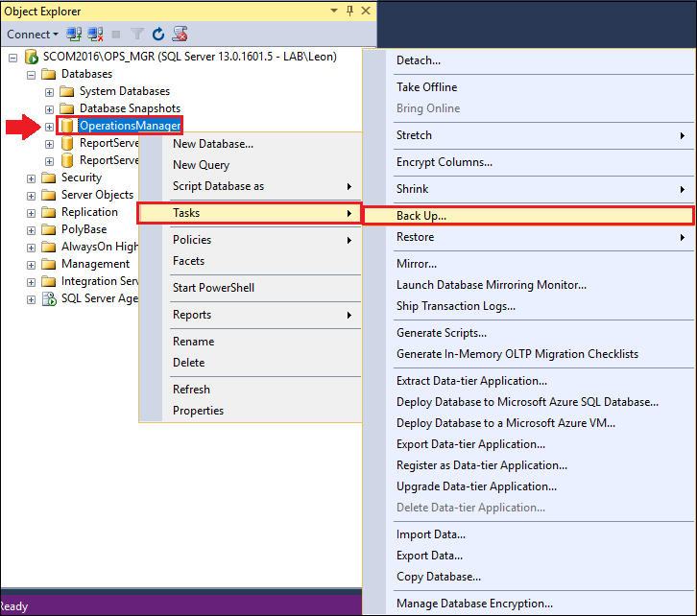The image size is (697, 616).
Task: Click the Activity Monitor toolbar icon
Action: coord(180,35)
